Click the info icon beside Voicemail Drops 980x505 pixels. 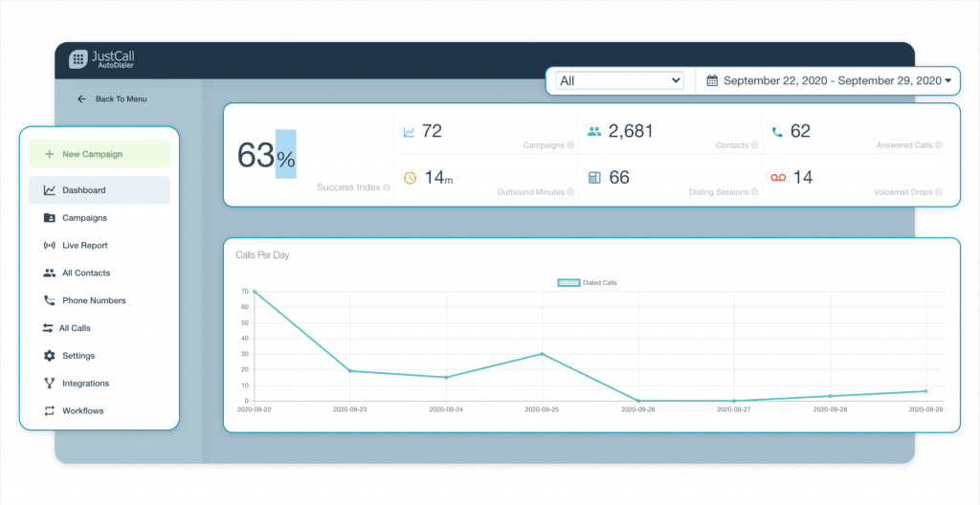click(x=939, y=192)
